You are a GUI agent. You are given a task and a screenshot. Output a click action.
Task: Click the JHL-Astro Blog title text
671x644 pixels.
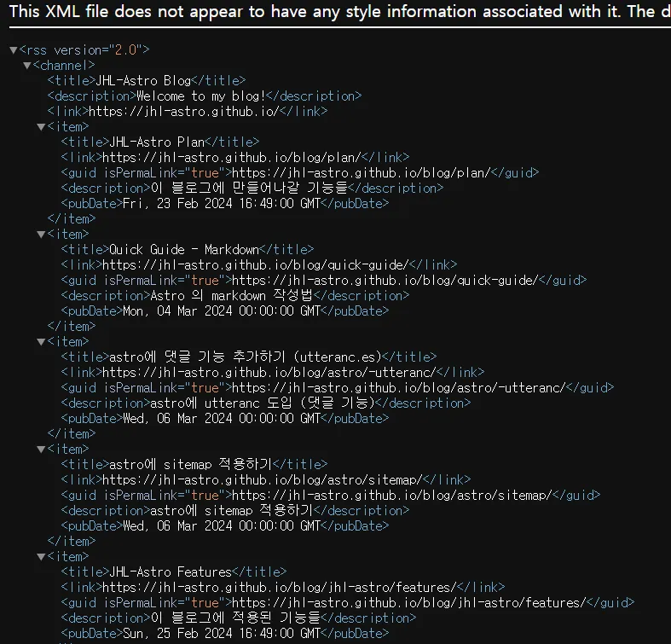pyautogui.click(x=143, y=80)
